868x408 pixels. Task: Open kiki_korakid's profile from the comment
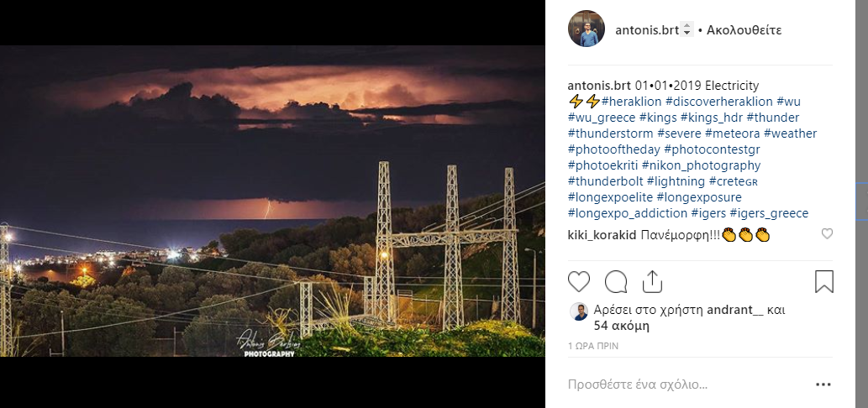[x=602, y=234]
